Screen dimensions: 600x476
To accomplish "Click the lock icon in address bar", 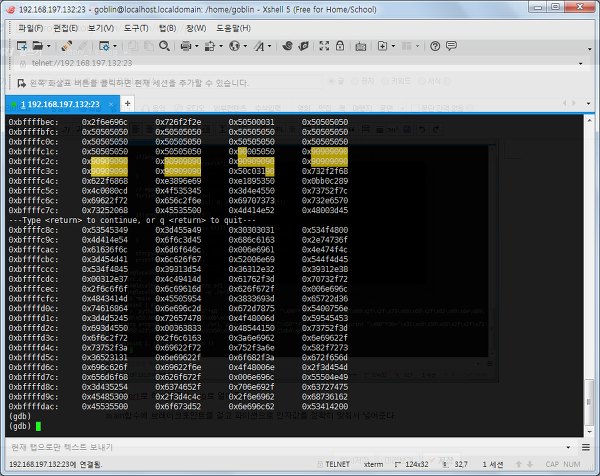I will [x=23, y=64].
